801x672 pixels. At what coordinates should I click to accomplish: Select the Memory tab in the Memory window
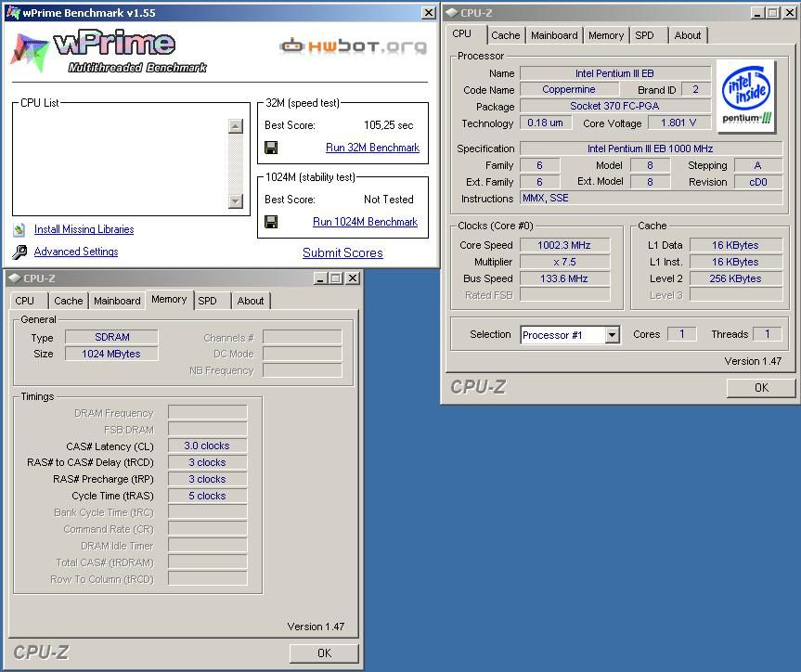(x=169, y=300)
